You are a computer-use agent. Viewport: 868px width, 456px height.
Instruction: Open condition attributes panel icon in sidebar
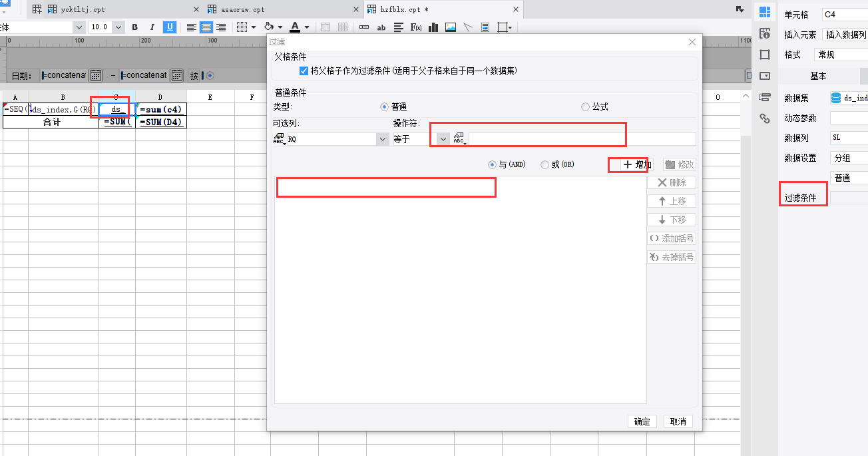click(x=764, y=97)
